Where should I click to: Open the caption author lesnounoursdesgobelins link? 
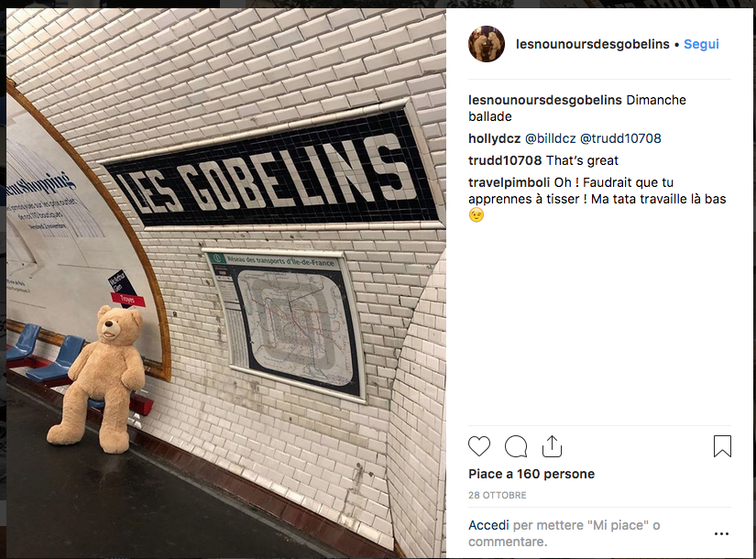pyautogui.click(x=545, y=100)
